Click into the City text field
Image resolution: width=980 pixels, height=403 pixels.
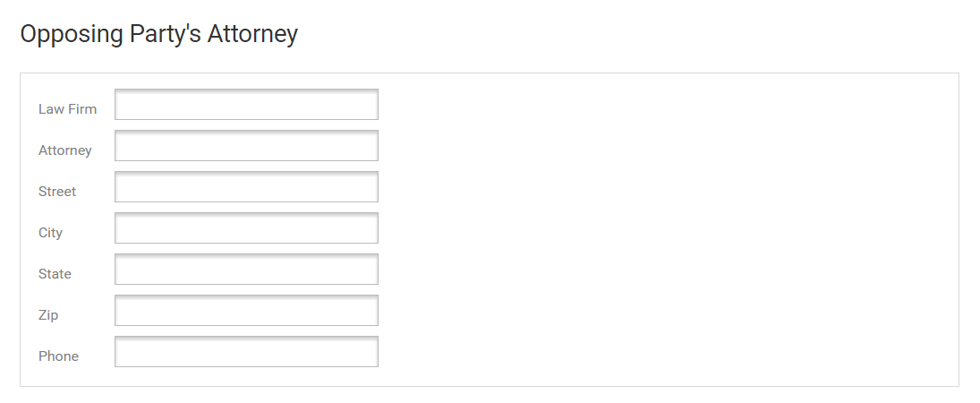point(246,228)
